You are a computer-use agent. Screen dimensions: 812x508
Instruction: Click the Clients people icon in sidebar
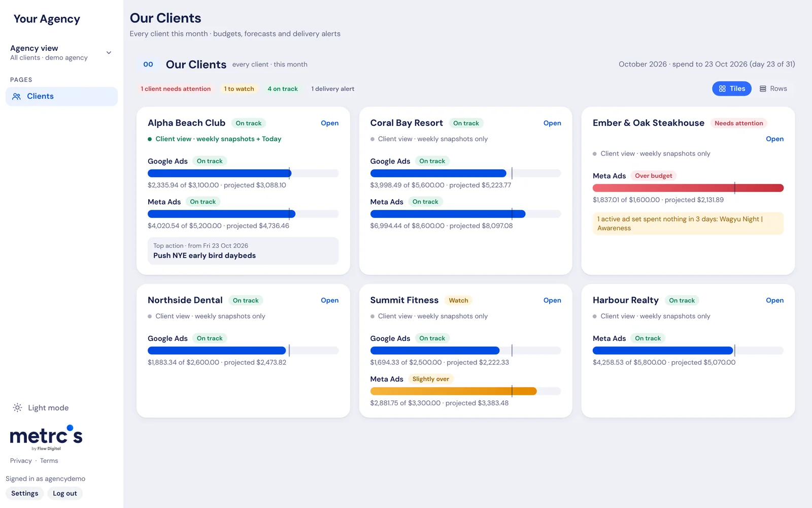point(16,97)
